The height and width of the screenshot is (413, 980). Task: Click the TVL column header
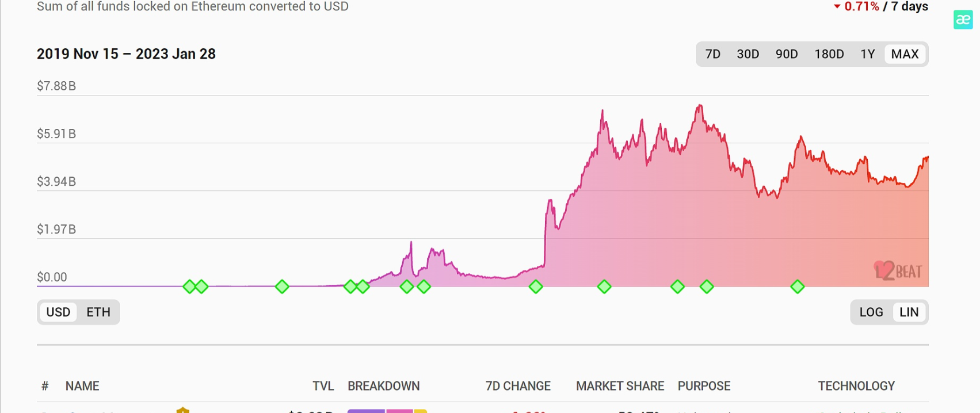pyautogui.click(x=323, y=386)
